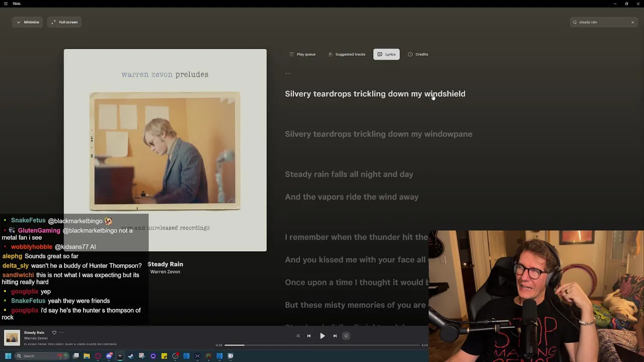Click Steady Rain title in player bar
This screenshot has height=362, width=644.
click(x=34, y=333)
